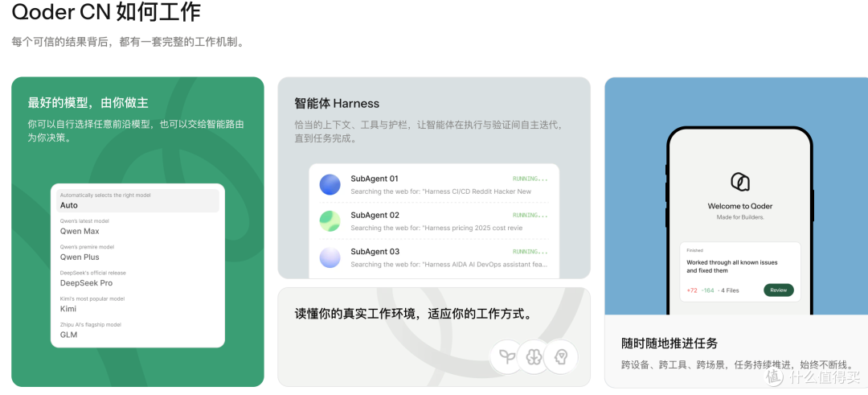This screenshot has width=868, height=395.
Task: Click the 'Zhipu AI's flagship model' caption
Action: point(92,325)
